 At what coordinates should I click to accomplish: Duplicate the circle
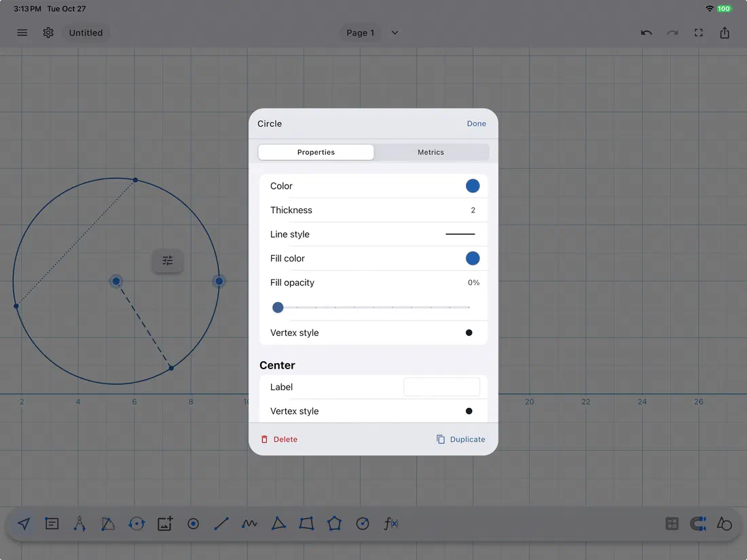[460, 440]
